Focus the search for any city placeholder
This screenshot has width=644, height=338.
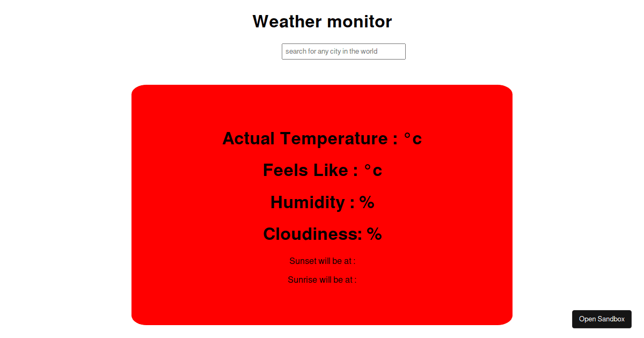coord(332,52)
